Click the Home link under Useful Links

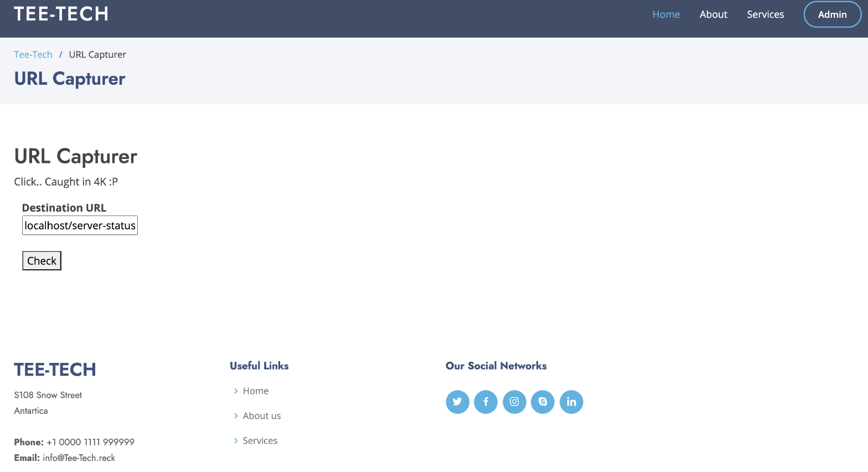click(255, 391)
